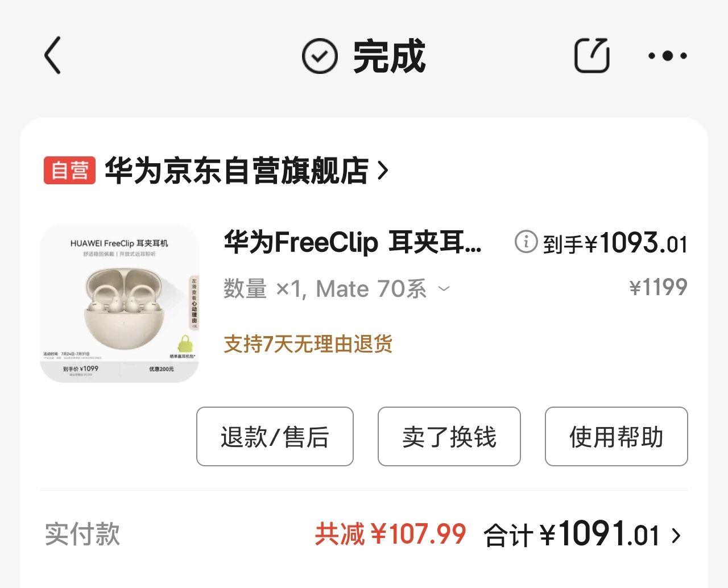Open the FreeClip earphone product thumbnail

coord(119,303)
